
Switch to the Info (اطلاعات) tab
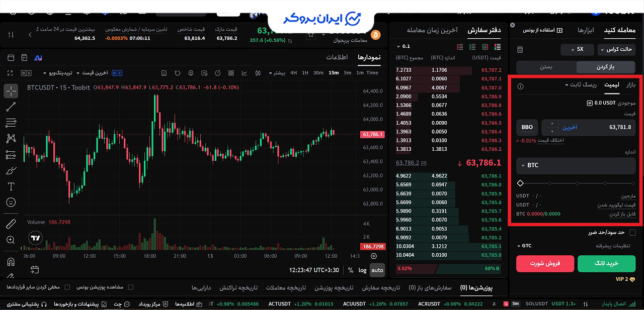[x=337, y=57]
